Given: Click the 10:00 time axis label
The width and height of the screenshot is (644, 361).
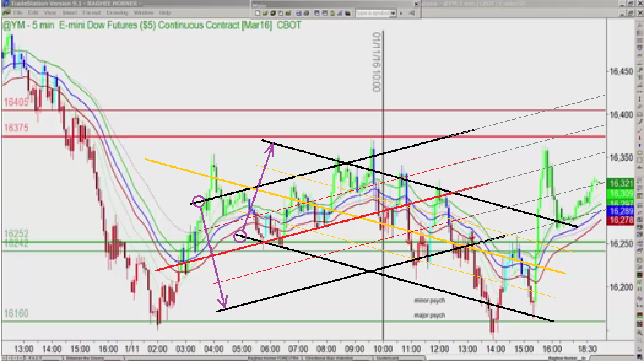Looking at the screenshot, I should pyautogui.click(x=383, y=349).
